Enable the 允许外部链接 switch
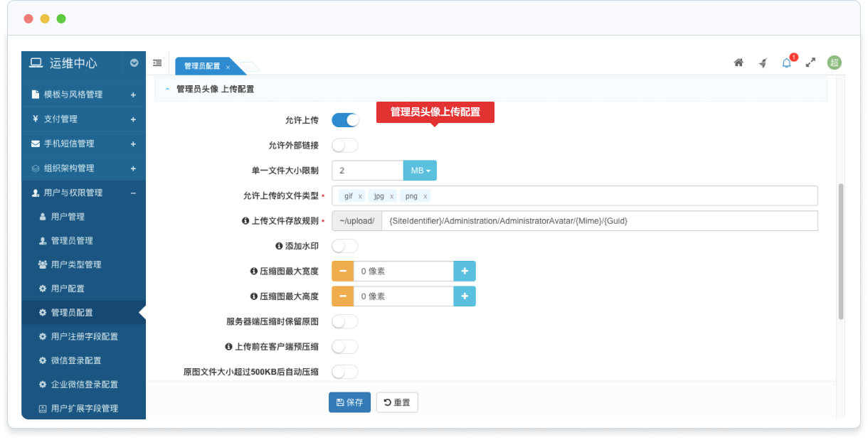868x440 pixels. click(x=345, y=145)
